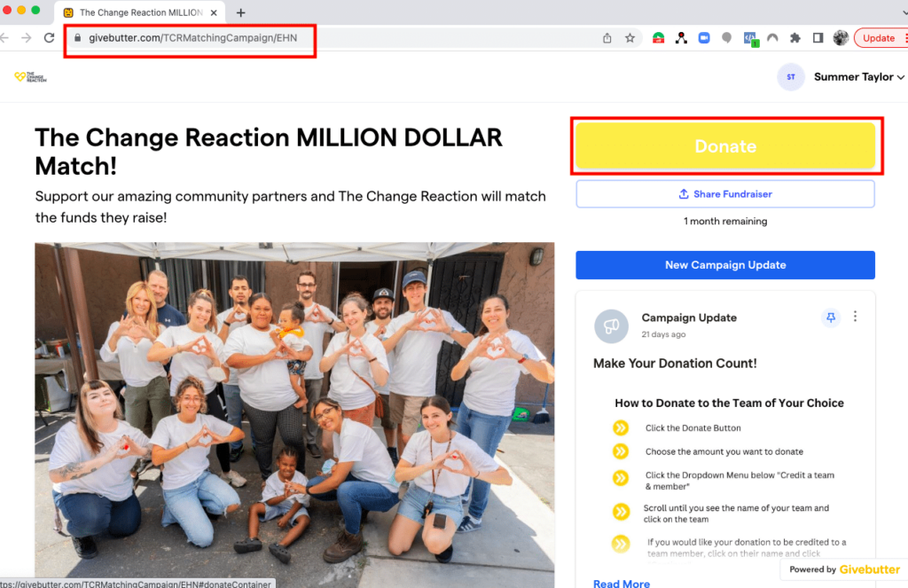Click 'How to Donate to the Team' heading
908x588 pixels.
coord(729,404)
